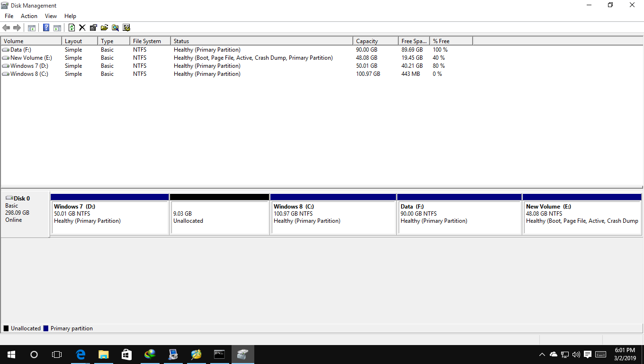Image resolution: width=644 pixels, height=364 pixels.
Task: Sort by the Status column header
Action: click(x=262, y=41)
